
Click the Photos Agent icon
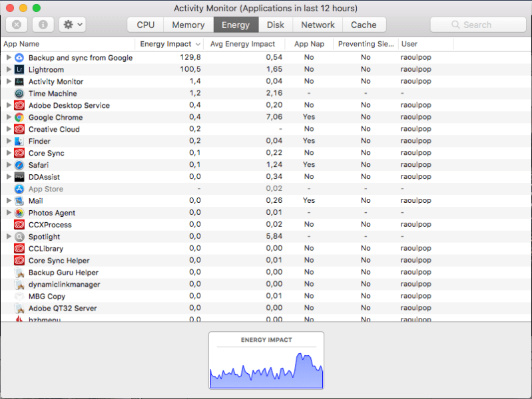click(x=19, y=213)
